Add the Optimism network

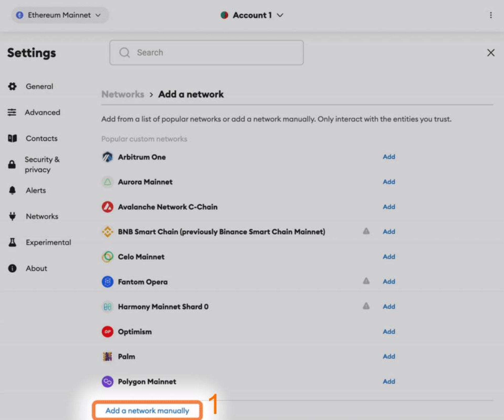pyautogui.click(x=389, y=332)
